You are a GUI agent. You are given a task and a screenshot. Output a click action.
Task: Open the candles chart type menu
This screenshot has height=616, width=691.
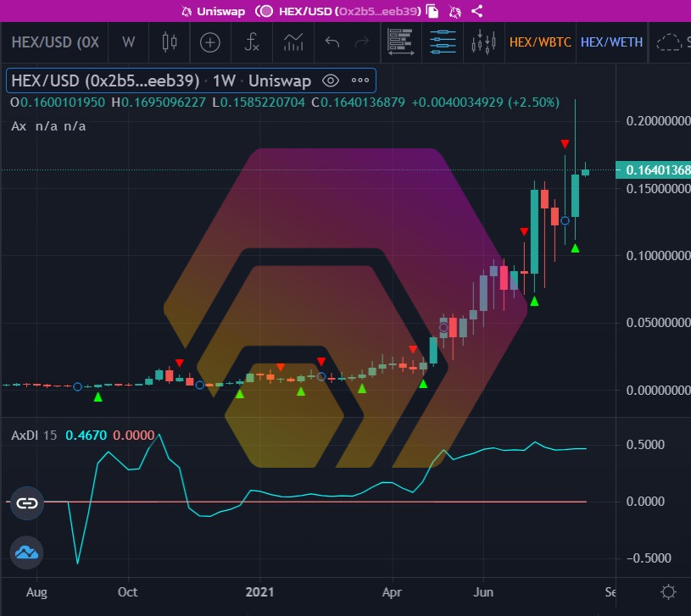click(170, 42)
